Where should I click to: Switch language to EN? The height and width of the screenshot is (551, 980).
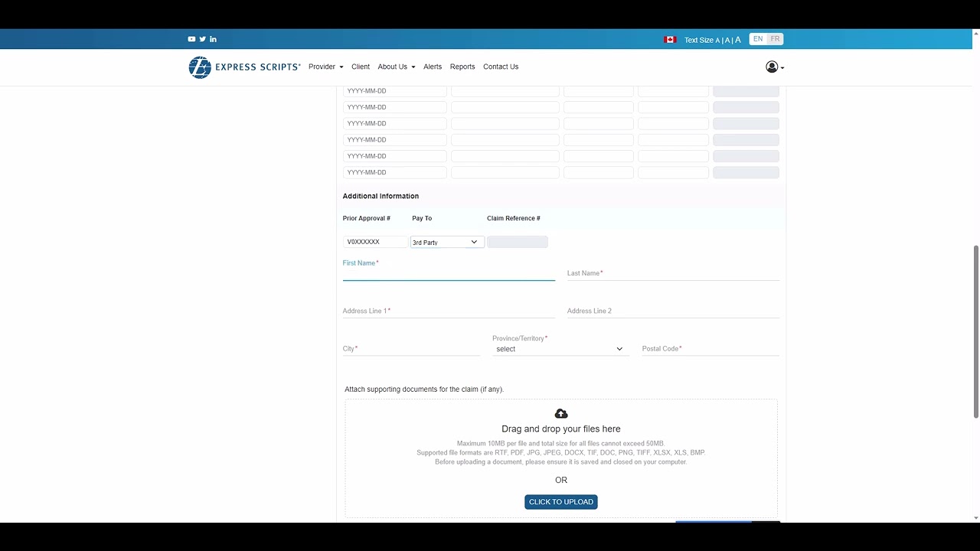pos(758,39)
